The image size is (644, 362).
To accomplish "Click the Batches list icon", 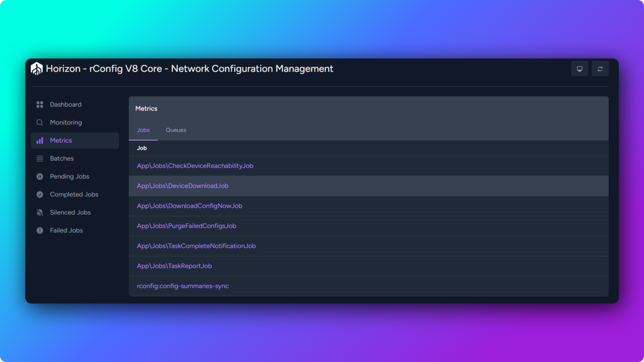I will click(x=40, y=158).
